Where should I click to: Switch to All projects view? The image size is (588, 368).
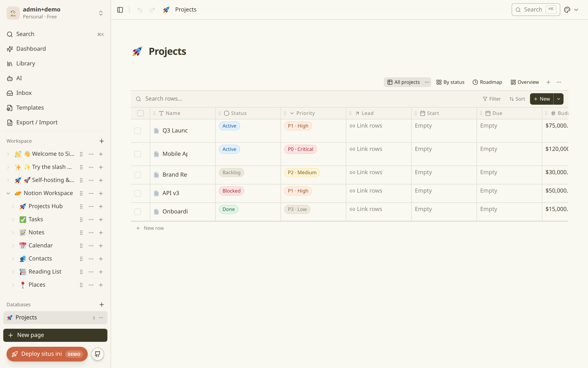pyautogui.click(x=404, y=82)
